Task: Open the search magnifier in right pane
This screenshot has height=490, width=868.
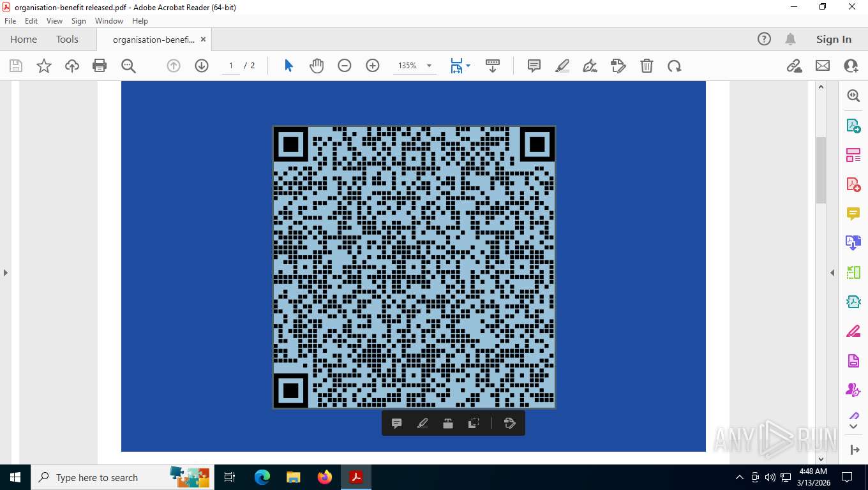Action: 853,96
